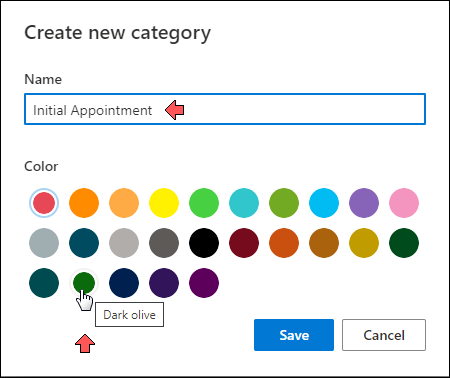
Task: Pick the black color swatch
Action: [204, 243]
